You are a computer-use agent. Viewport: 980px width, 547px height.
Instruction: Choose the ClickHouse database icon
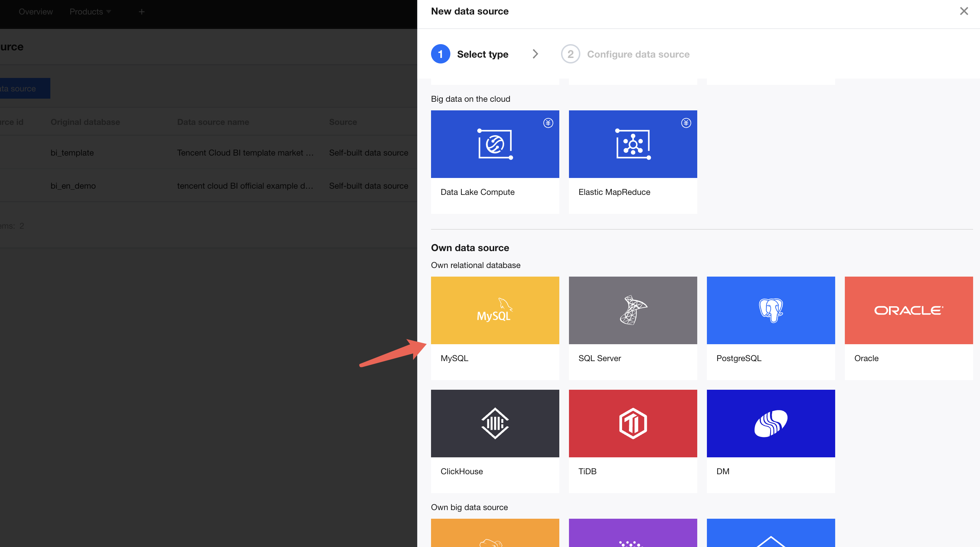point(494,424)
